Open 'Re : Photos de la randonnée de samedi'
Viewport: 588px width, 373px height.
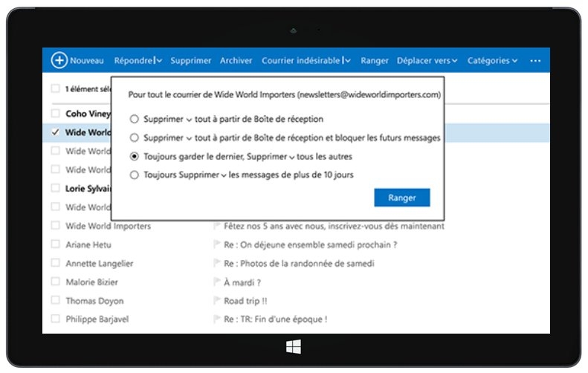[299, 264]
